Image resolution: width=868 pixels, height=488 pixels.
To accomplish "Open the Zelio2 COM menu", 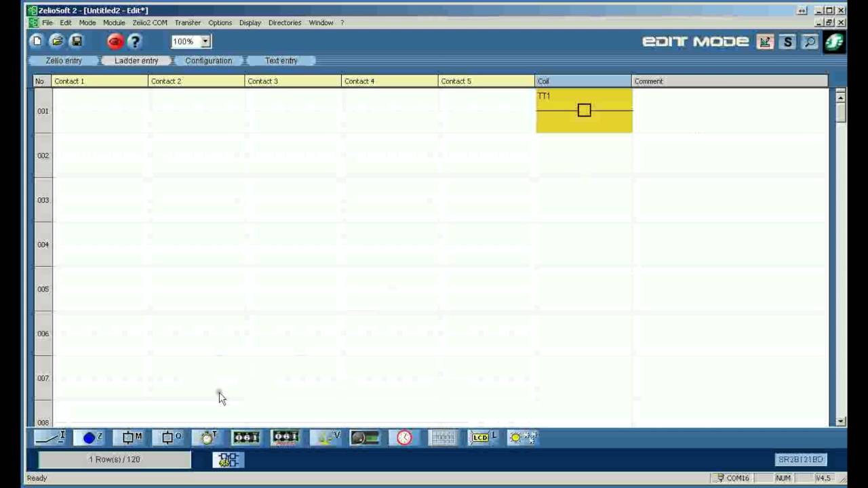I will (150, 22).
